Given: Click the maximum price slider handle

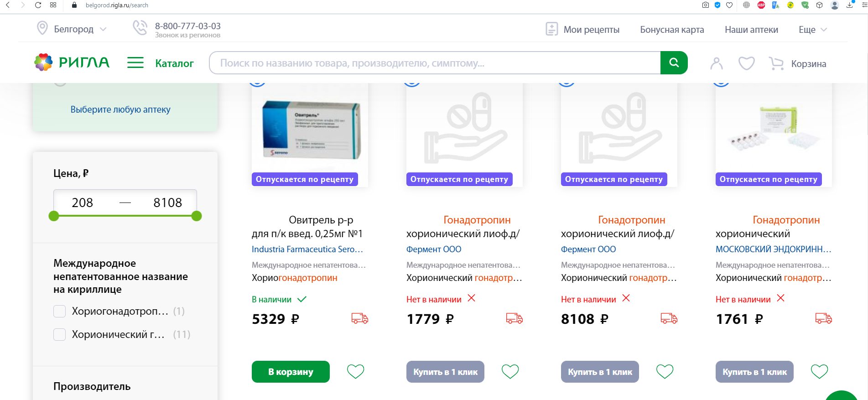Looking at the screenshot, I should pos(197,216).
